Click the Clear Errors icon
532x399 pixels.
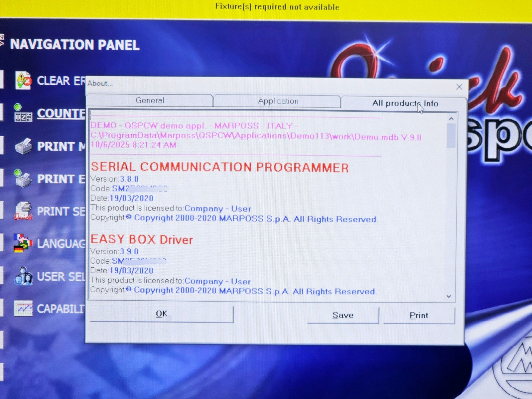[x=23, y=81]
